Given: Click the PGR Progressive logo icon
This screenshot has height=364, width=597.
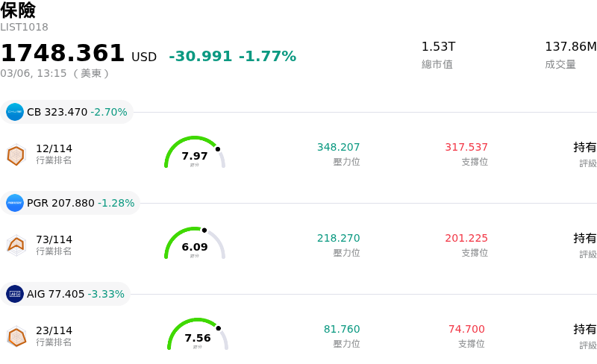Looking at the screenshot, I should (15, 203).
